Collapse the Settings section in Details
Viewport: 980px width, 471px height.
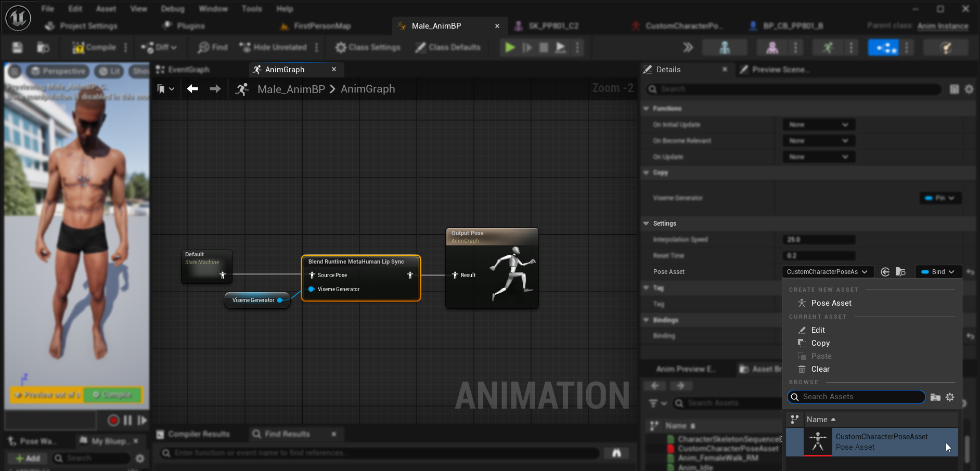(x=647, y=223)
